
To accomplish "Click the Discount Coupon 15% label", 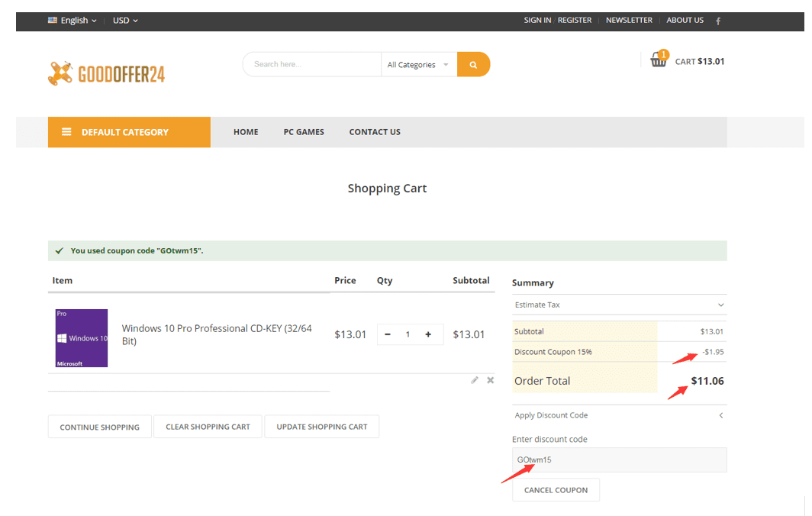I will 553,352.
